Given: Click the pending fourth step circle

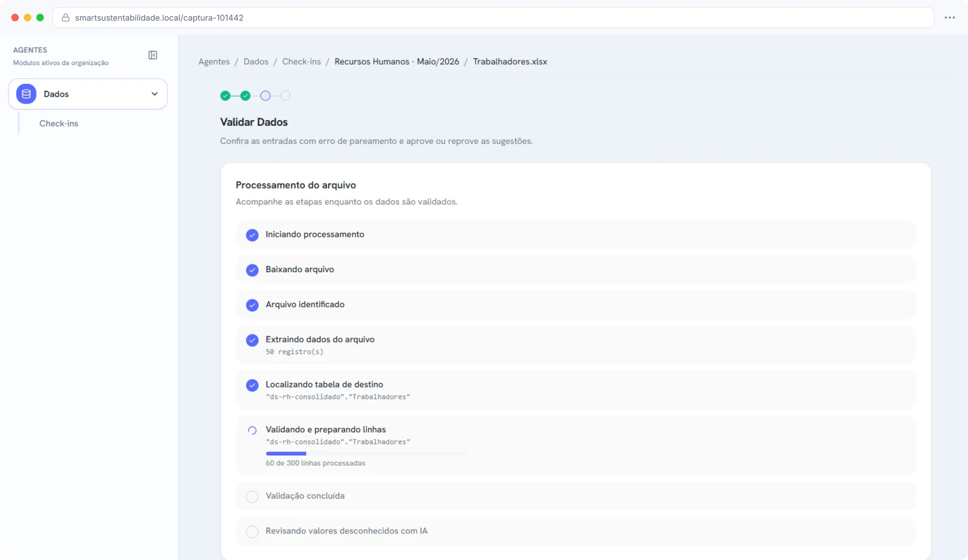Looking at the screenshot, I should (286, 96).
